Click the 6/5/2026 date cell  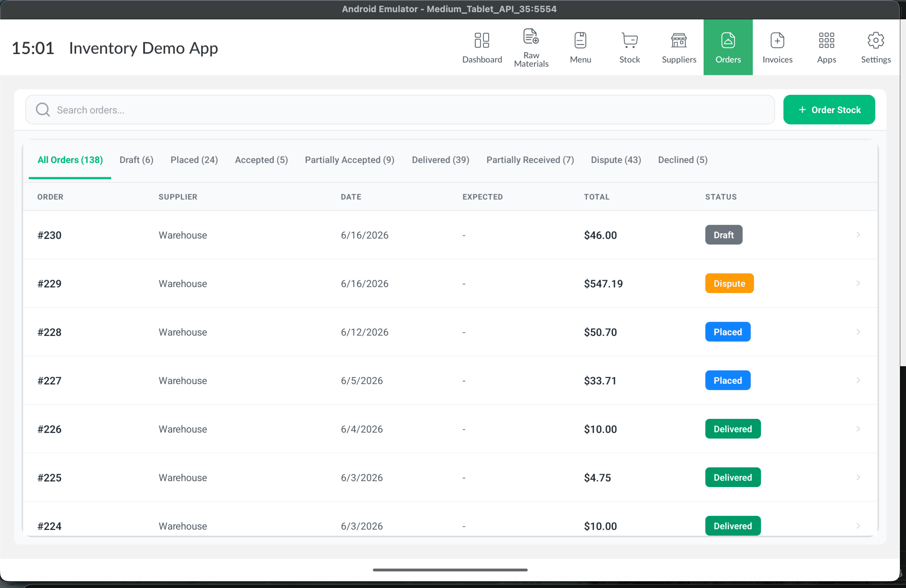coord(362,380)
